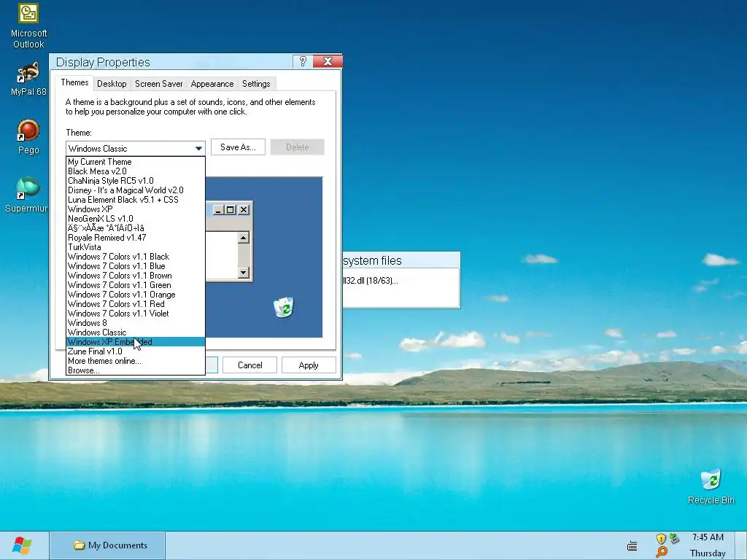Click the Cancel button
The height and width of the screenshot is (560, 747).
[250, 365]
